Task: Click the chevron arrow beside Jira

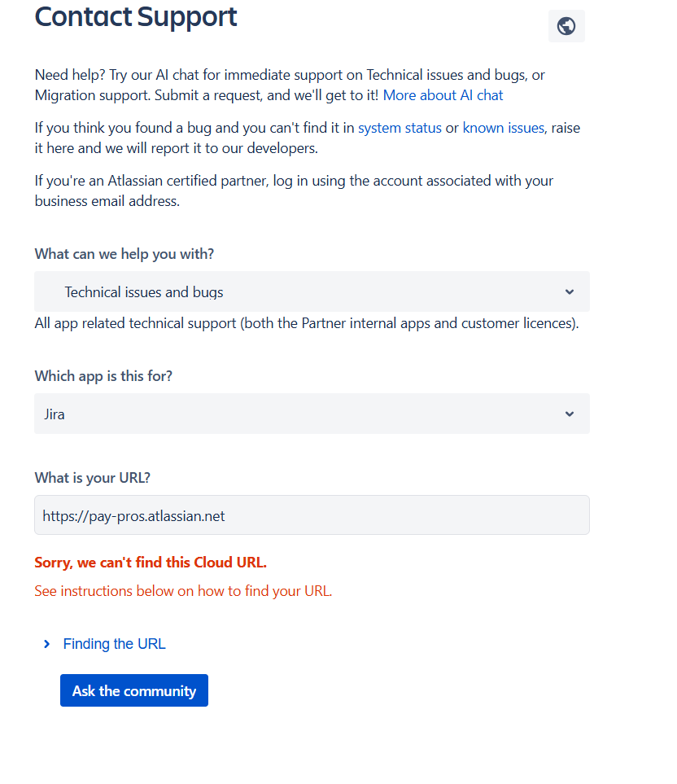Action: coord(569,414)
